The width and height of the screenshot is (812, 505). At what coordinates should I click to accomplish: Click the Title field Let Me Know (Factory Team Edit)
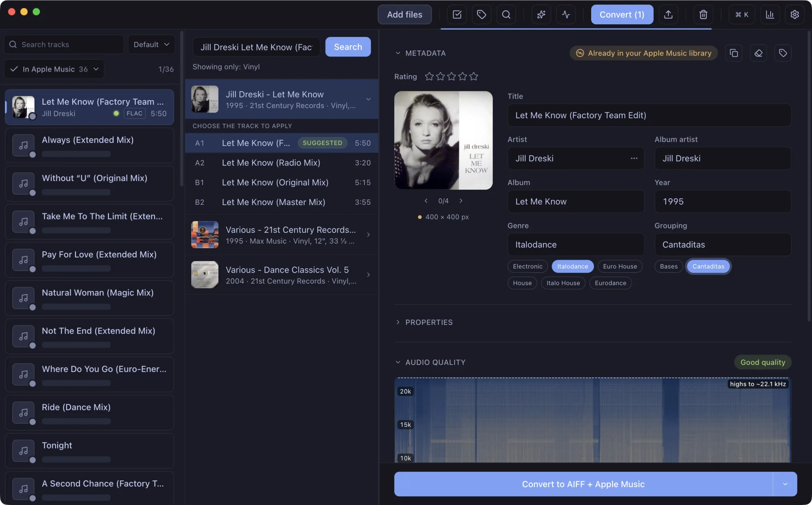tap(649, 115)
